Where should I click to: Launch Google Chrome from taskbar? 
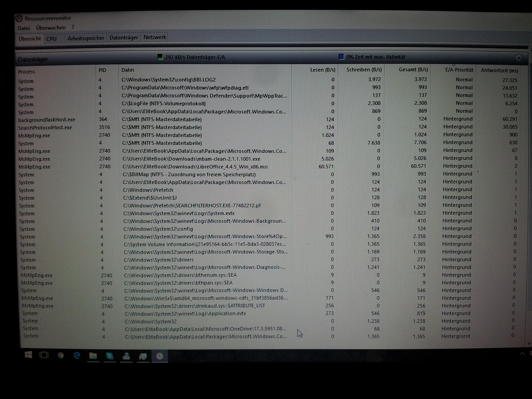point(61,355)
